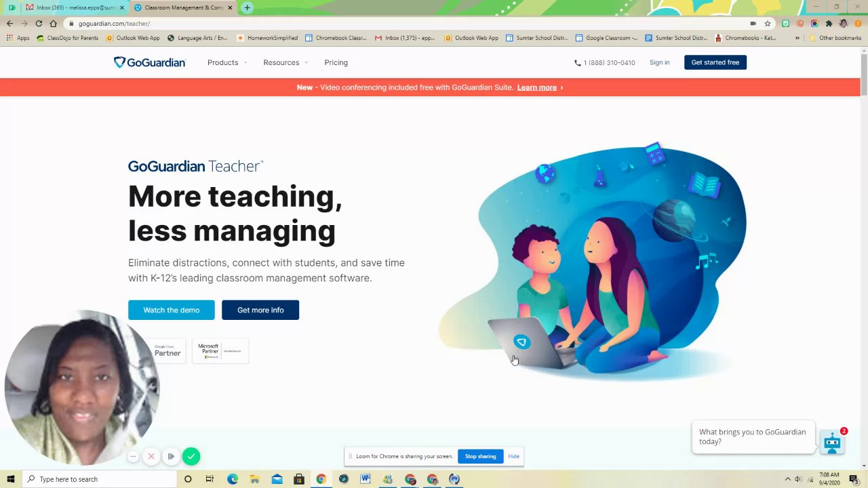Open Word from the taskbar

coord(365,479)
